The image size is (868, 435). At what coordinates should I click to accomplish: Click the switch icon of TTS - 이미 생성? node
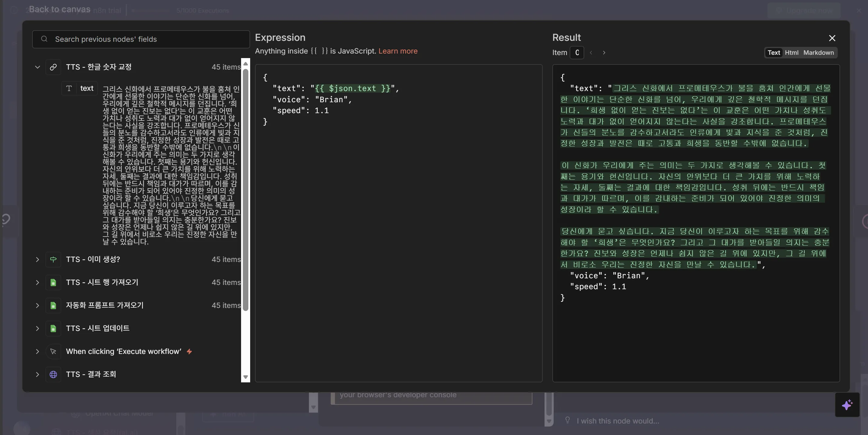point(53,259)
